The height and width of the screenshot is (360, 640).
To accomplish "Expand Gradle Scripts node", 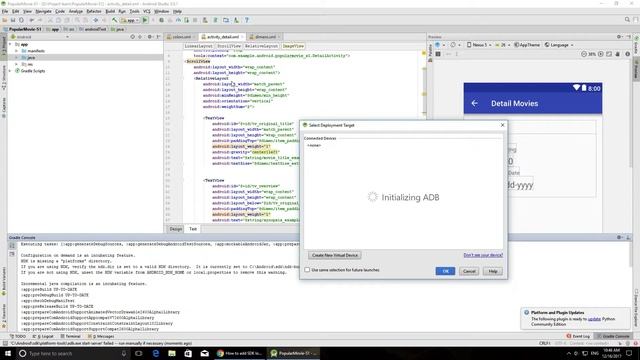I will 11,71.
